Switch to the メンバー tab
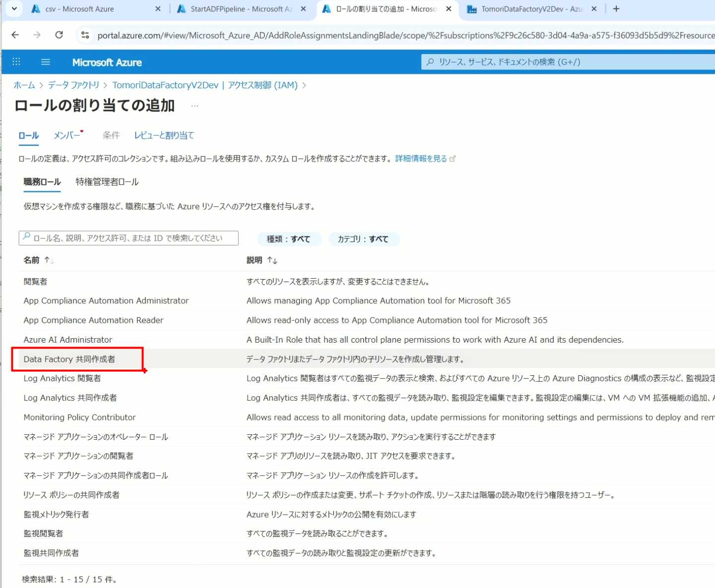 (67, 135)
